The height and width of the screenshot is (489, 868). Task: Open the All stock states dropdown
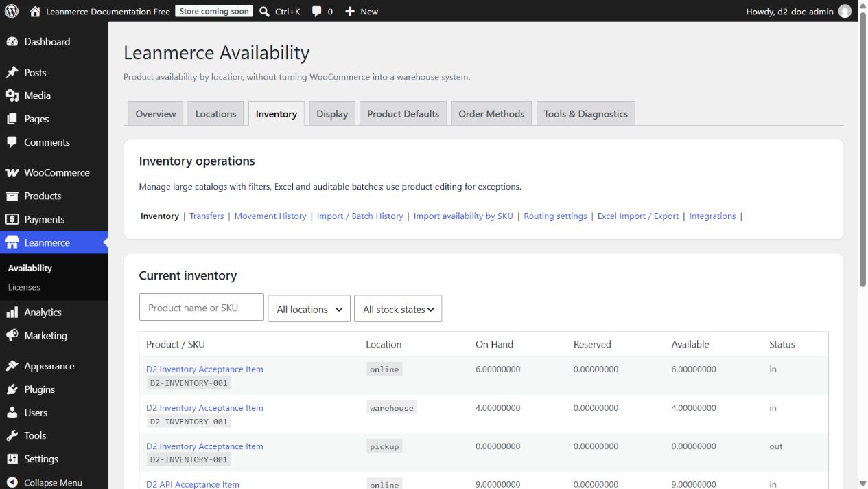[x=398, y=309]
